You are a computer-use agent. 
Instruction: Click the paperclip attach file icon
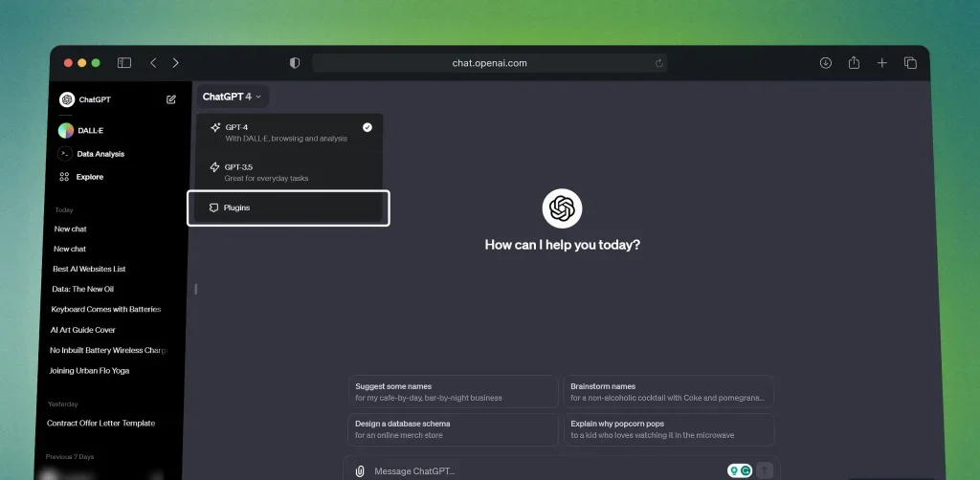coord(360,470)
